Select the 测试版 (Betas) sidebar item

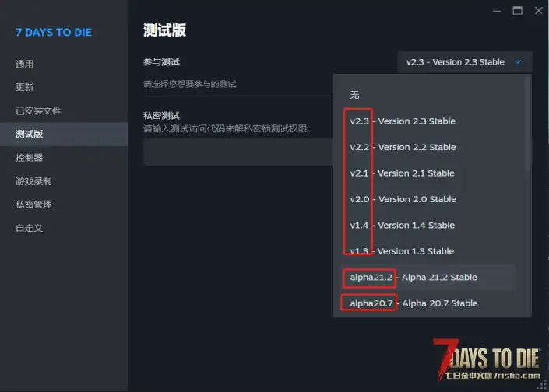[29, 134]
